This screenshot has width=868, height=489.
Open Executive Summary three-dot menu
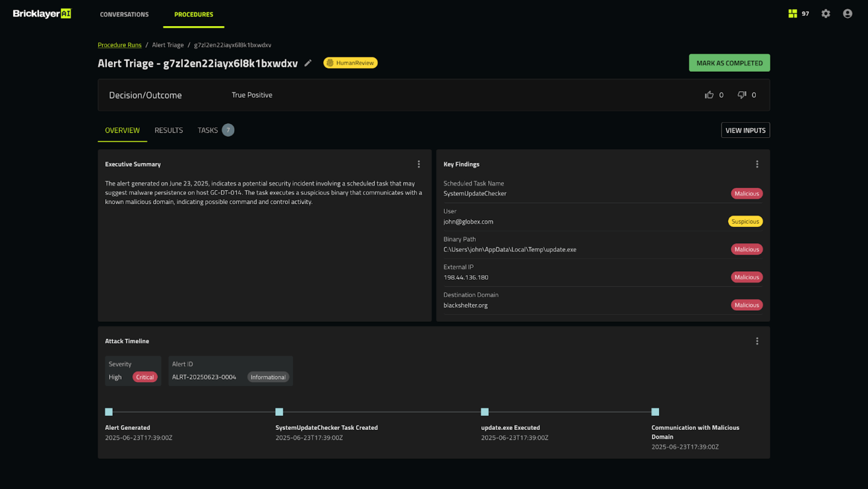coord(418,164)
